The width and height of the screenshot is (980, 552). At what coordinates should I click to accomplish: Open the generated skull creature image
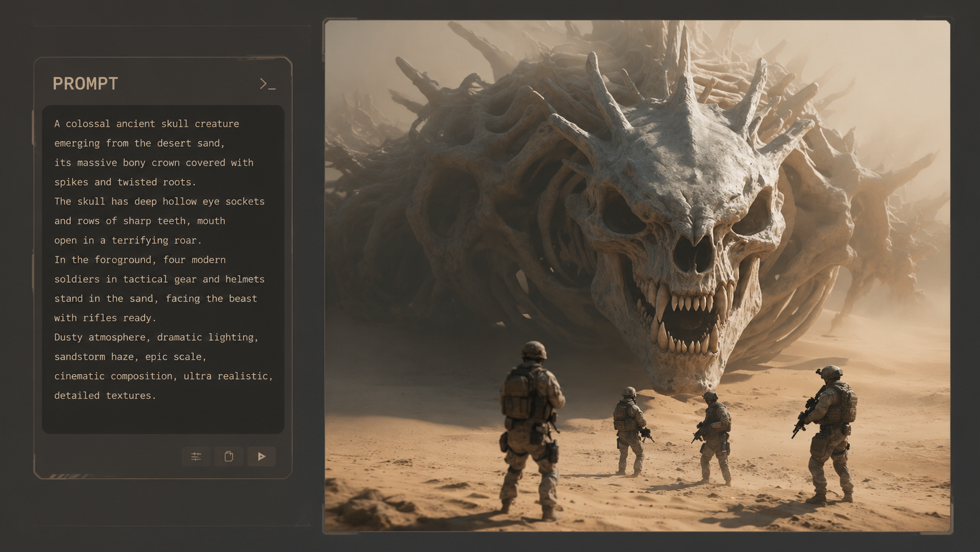pos(637,276)
